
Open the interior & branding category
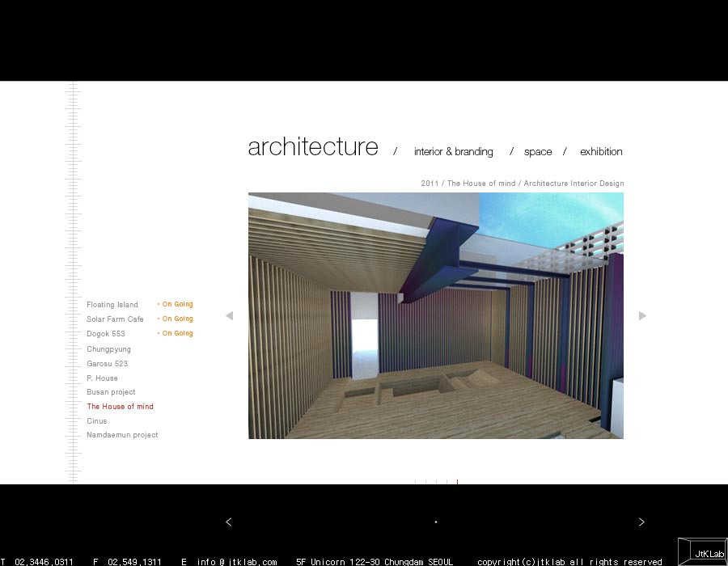click(x=454, y=152)
